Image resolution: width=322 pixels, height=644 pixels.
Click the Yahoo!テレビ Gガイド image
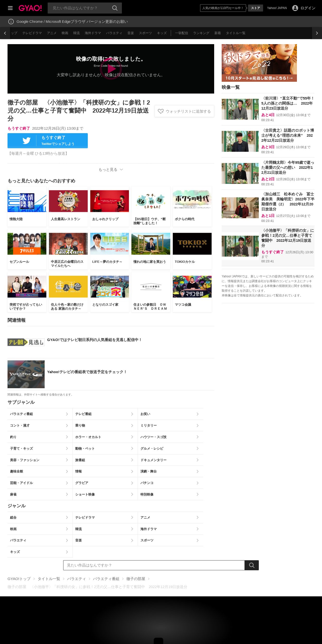click(26, 374)
